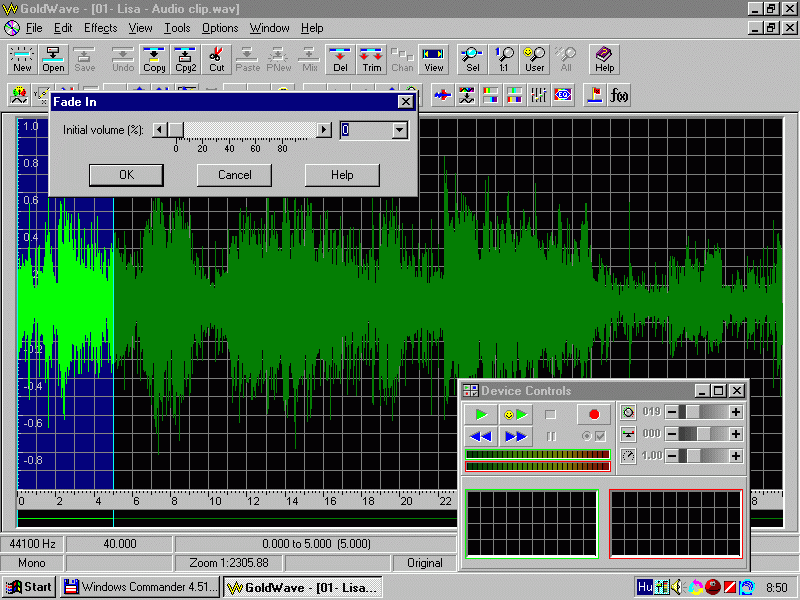800x600 pixels.
Task: Click the Stop square button in Device Controls
Action: [x=550, y=414]
